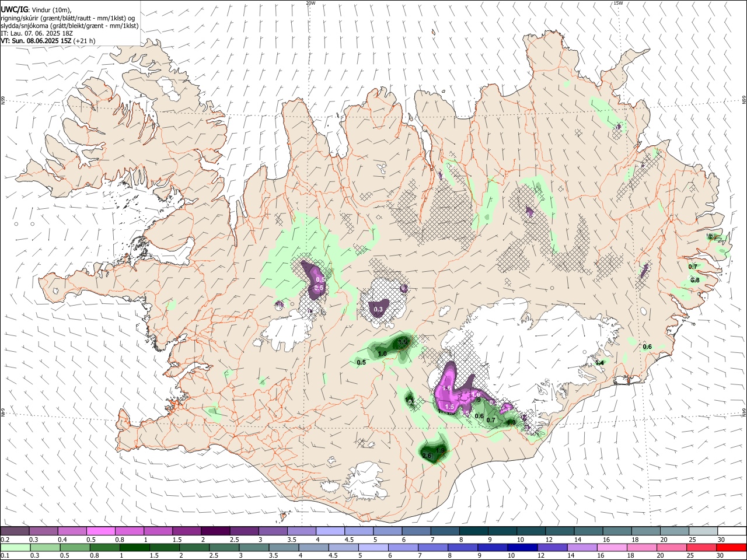Click the 'IT: Lau. 07. 06. 2025 18Z' line
Image resolution: width=747 pixels, height=560 pixels.
coord(37,33)
